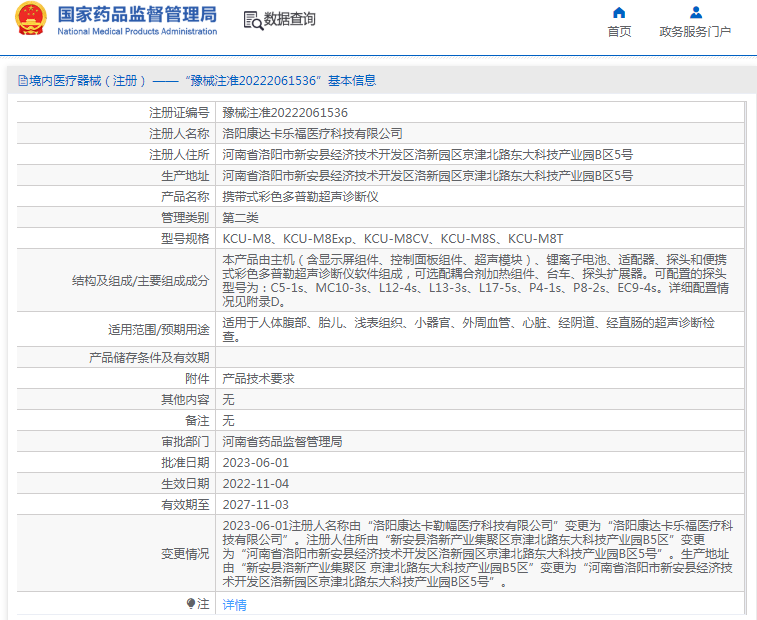Select model list starting KCU-M8
757x620 pixels.
coord(393,239)
